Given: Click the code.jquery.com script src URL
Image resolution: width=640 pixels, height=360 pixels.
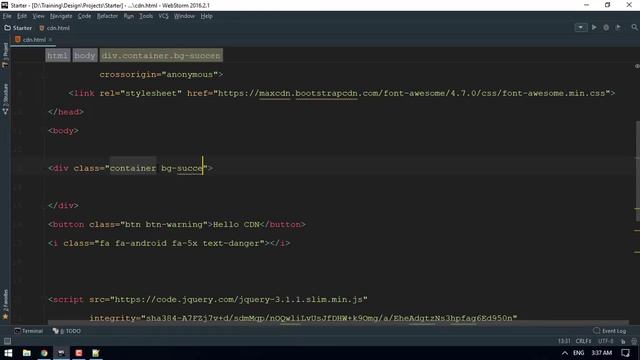Looking at the screenshot, I should [238, 300].
